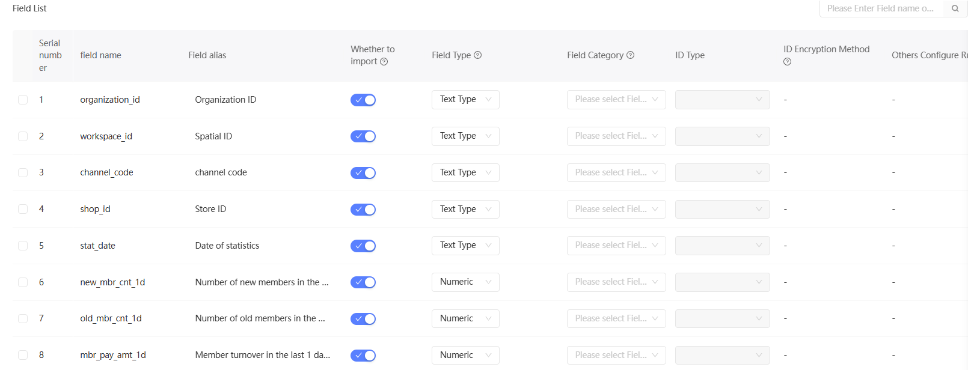The image size is (980, 370).
Task: Toggle import switch for new_mbr_cnt_1d
Action: click(x=363, y=282)
